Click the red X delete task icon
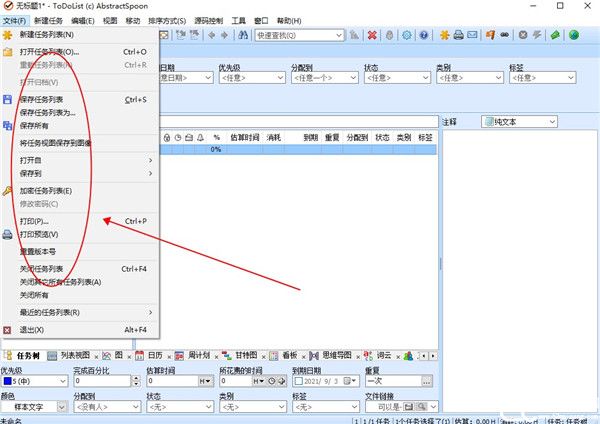The height and width of the screenshot is (424, 600). [x=371, y=35]
